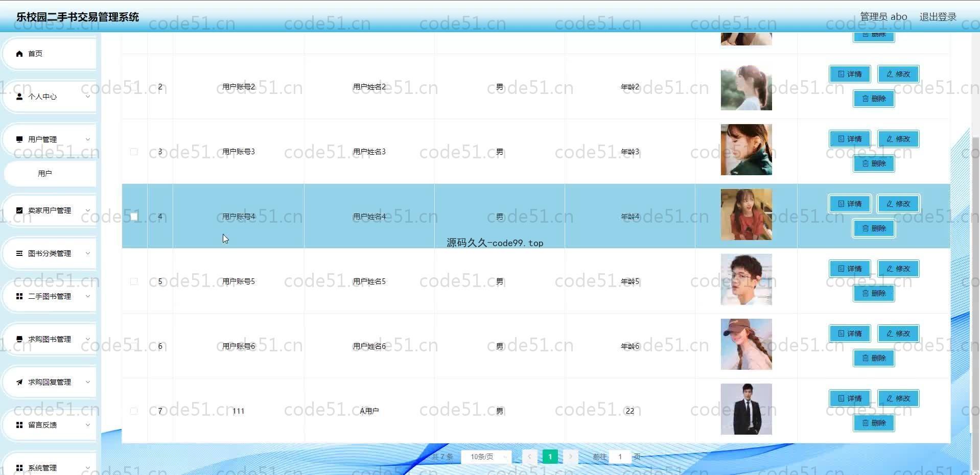Click 详情 for user 用户账号6
Viewport: 980px width, 475px height.
tap(850, 334)
